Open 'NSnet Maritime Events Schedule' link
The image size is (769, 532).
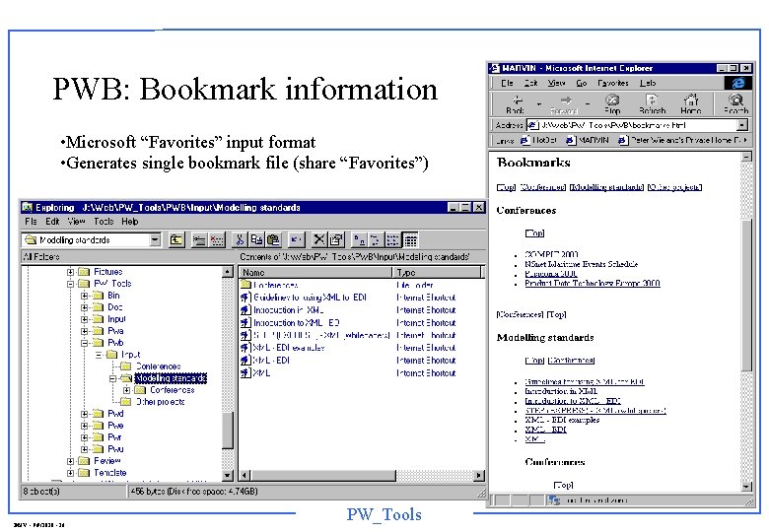(581, 264)
